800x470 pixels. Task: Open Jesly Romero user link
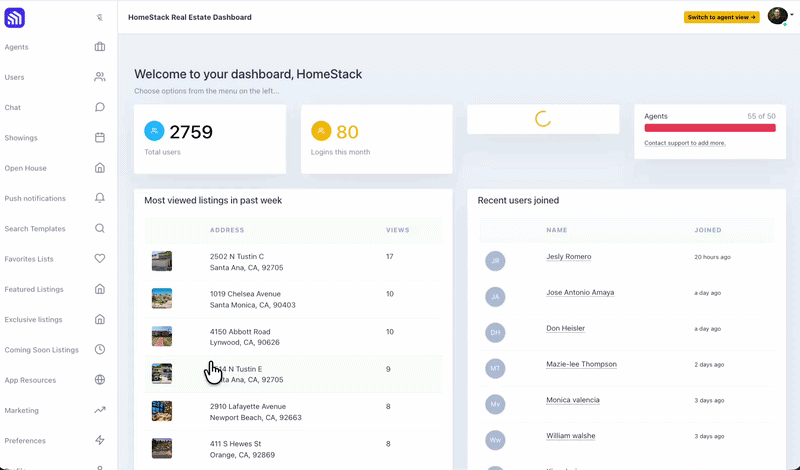point(568,257)
